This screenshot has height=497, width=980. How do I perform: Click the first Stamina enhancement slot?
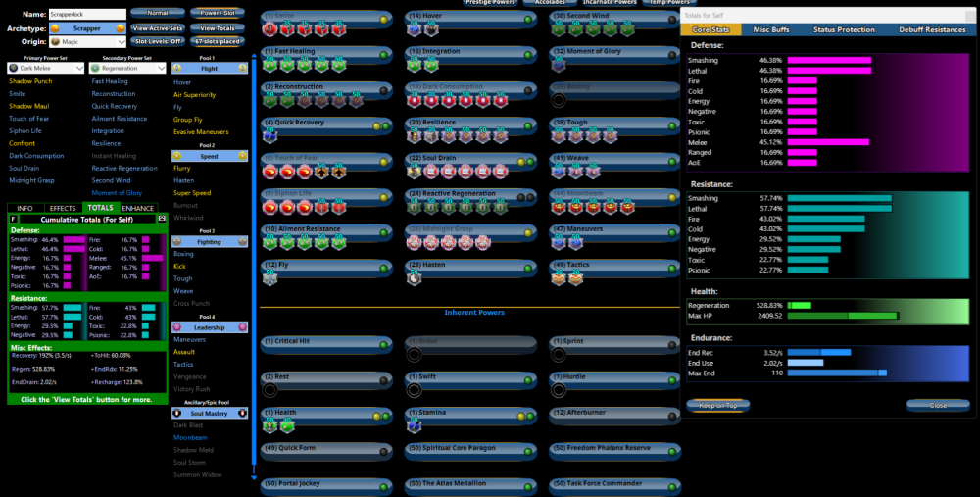416,425
